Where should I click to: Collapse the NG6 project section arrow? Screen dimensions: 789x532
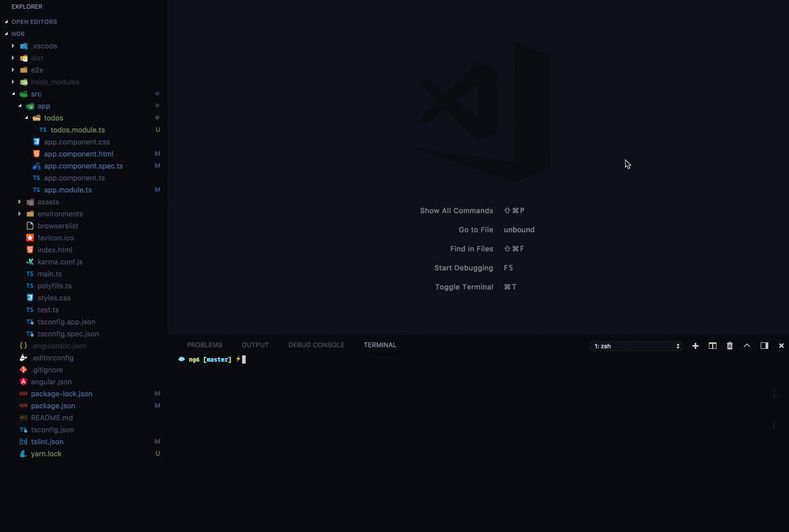tap(6, 34)
